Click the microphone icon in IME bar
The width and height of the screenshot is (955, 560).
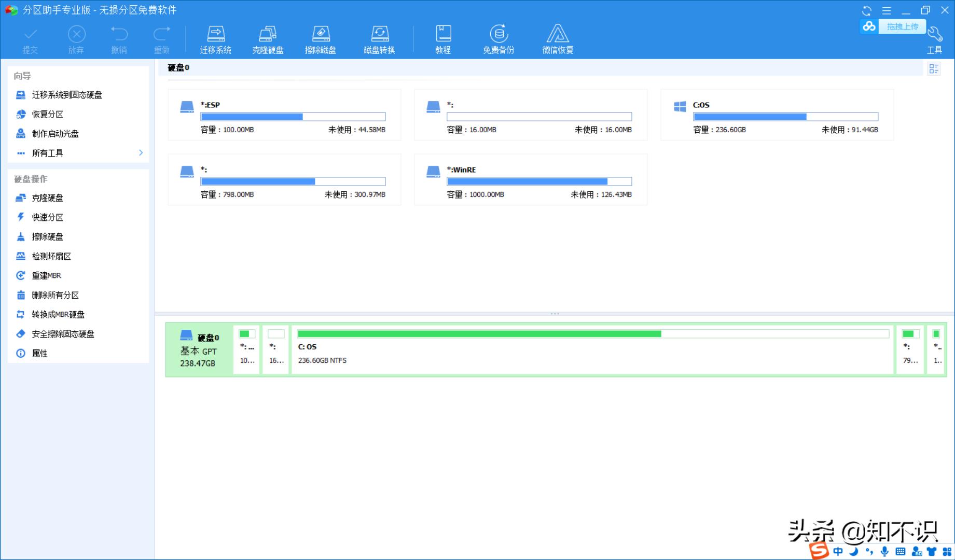[x=884, y=552]
